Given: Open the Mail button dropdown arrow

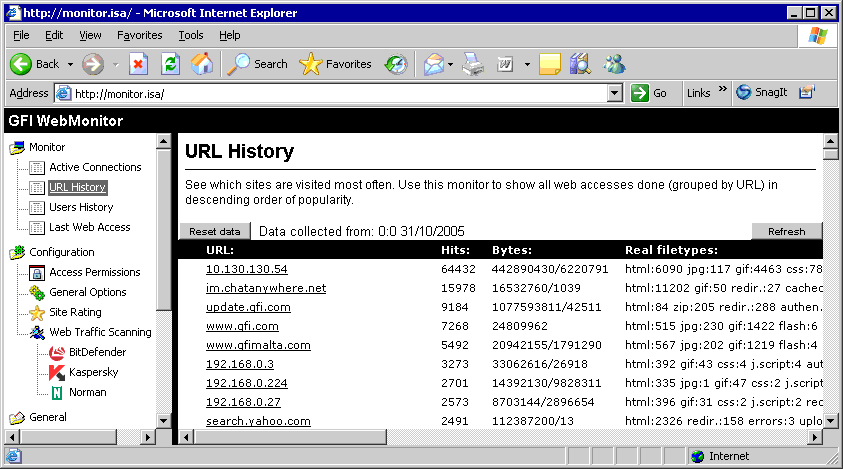Looking at the screenshot, I should click(x=451, y=65).
